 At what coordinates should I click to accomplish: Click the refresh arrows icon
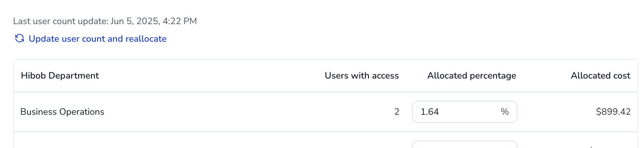click(20, 38)
